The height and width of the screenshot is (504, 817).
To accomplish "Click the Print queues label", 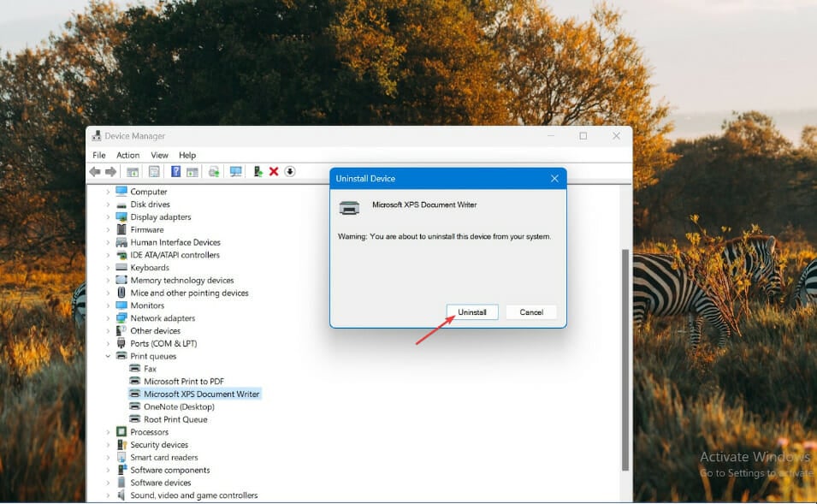I will (153, 356).
